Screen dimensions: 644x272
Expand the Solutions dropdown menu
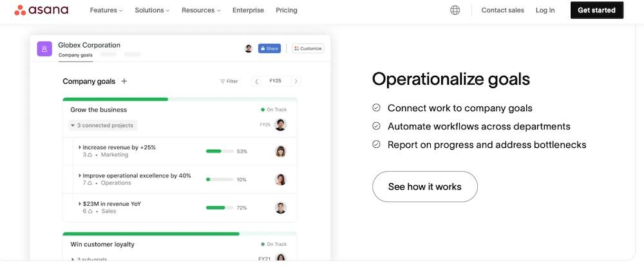click(152, 10)
